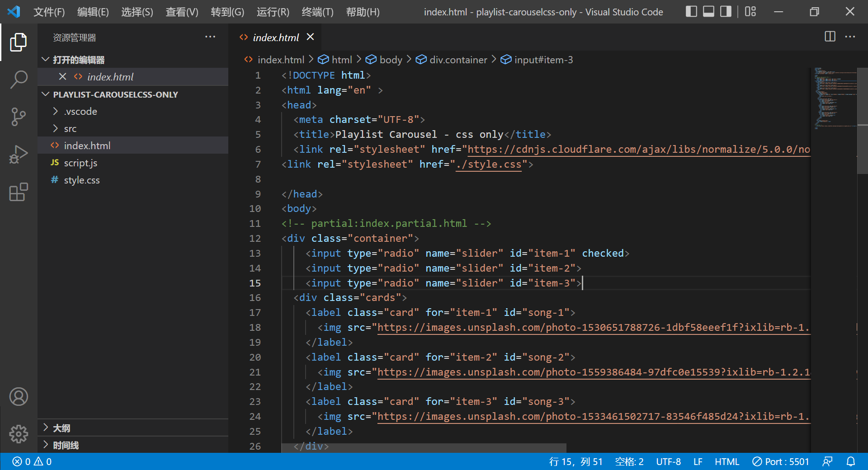This screenshot has width=868, height=470.
Task: Open 终端(T) menu
Action: 317,12
